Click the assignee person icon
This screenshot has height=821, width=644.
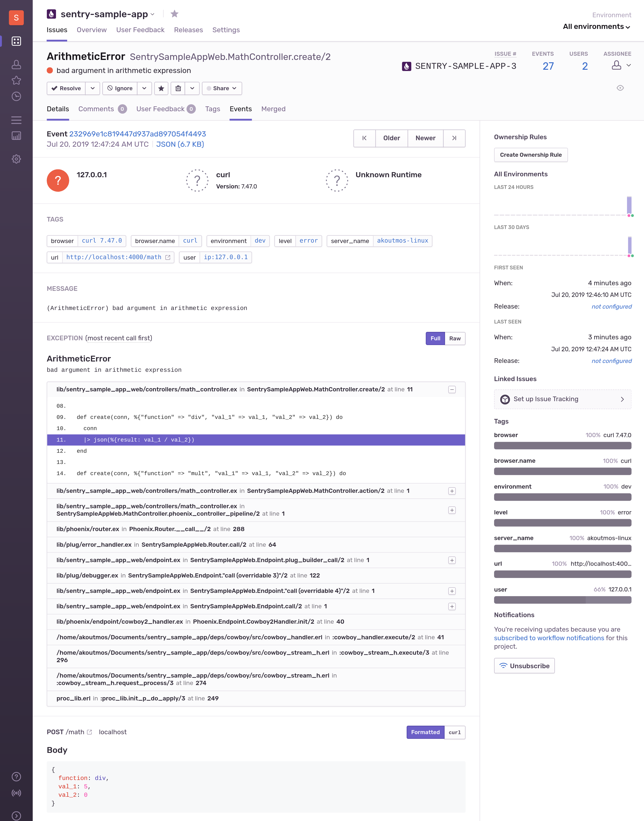click(616, 65)
